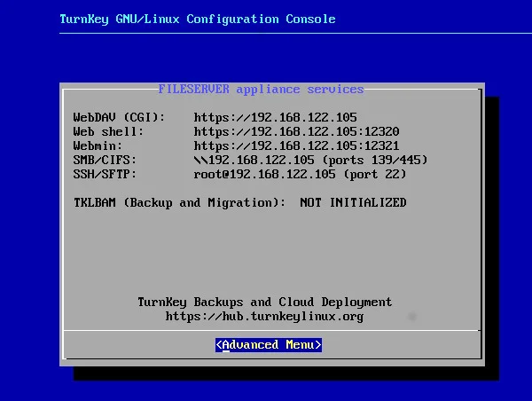Select the Webmin service label
Image resolution: width=532 pixels, height=401 pixels.
point(98,146)
